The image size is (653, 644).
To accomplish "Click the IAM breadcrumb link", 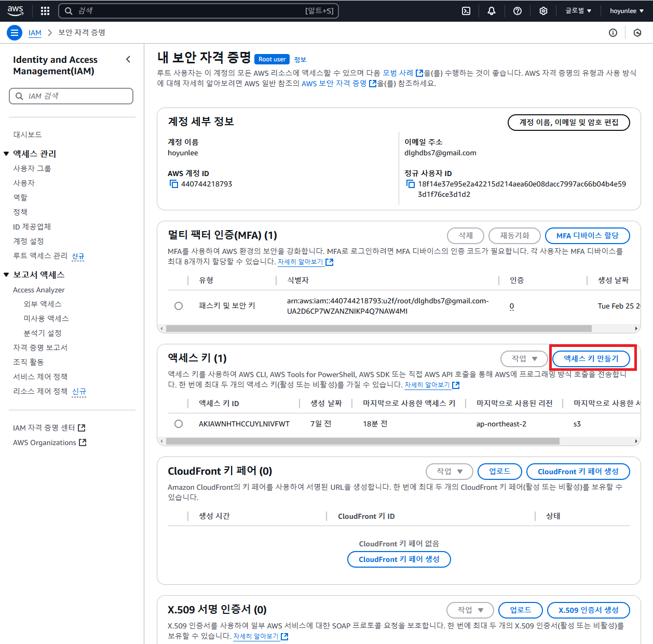I will pos(35,33).
